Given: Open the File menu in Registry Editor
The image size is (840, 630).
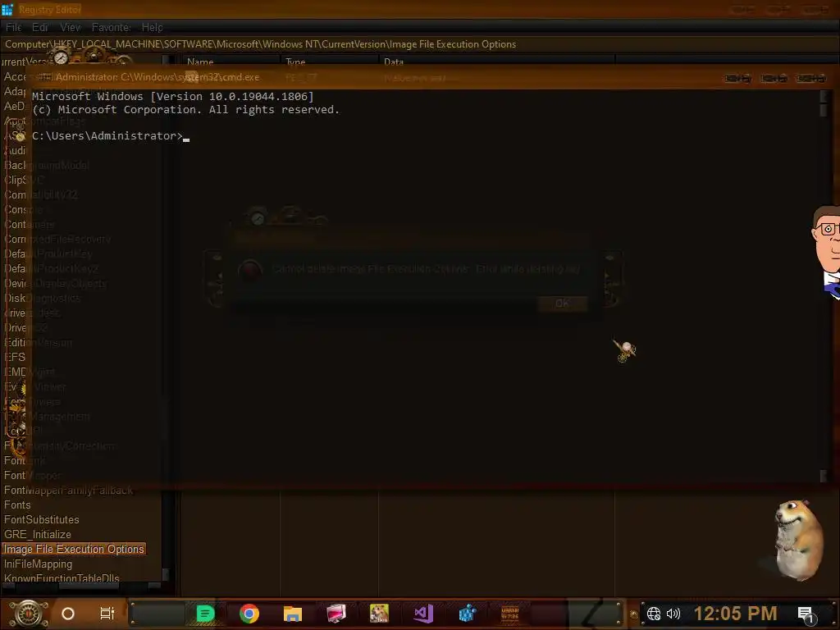Looking at the screenshot, I should click(13, 27).
